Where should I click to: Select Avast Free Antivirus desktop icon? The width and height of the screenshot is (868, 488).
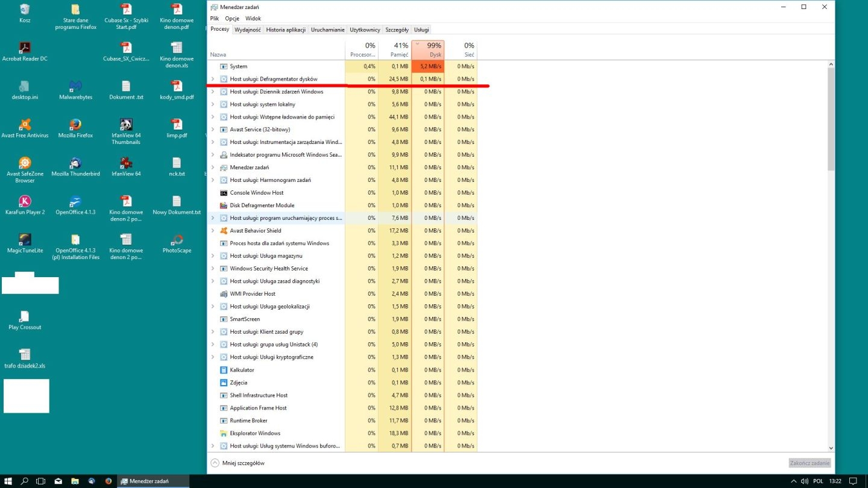click(25, 128)
